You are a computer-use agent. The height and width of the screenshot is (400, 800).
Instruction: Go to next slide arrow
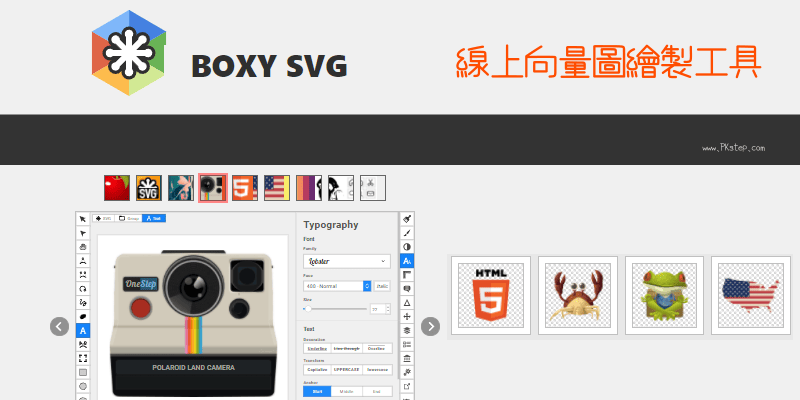pos(431,326)
